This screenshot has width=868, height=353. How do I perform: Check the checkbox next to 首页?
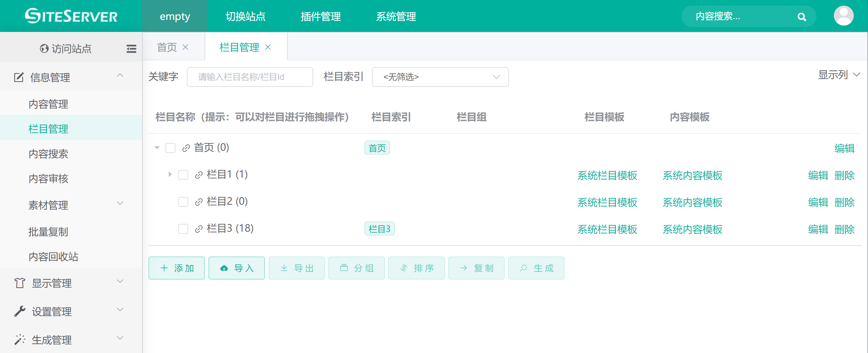[x=170, y=148]
